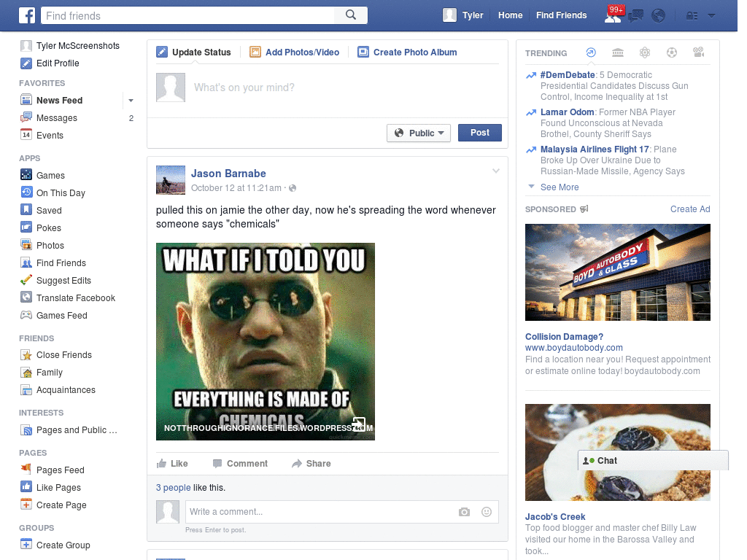Screen dimensions: 747x560
Task: Click the Photos icon in sidebar
Action: coord(26,245)
